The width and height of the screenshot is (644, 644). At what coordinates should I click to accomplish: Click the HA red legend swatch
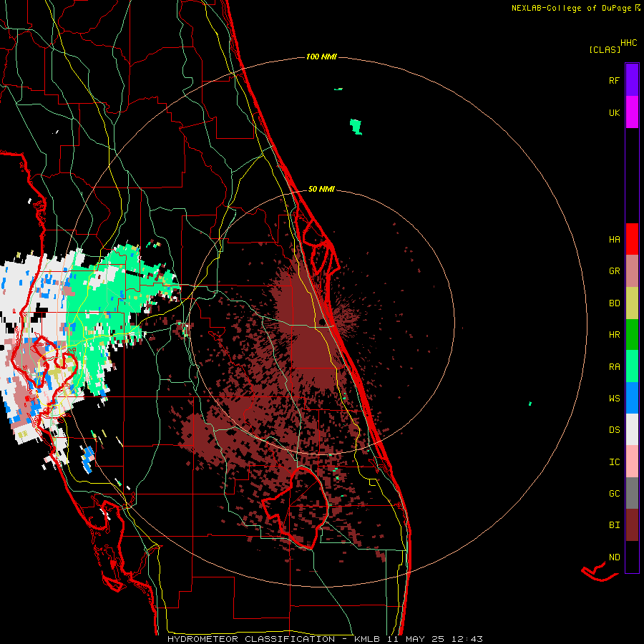[632, 239]
